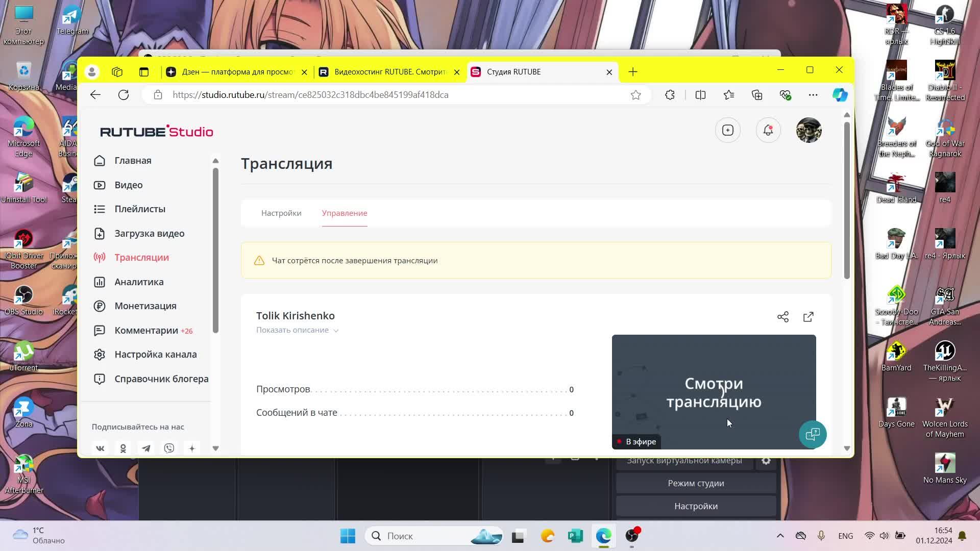Open the weather widget 1°C Облачно
Screen dimensions: 980x551
pos(40,536)
